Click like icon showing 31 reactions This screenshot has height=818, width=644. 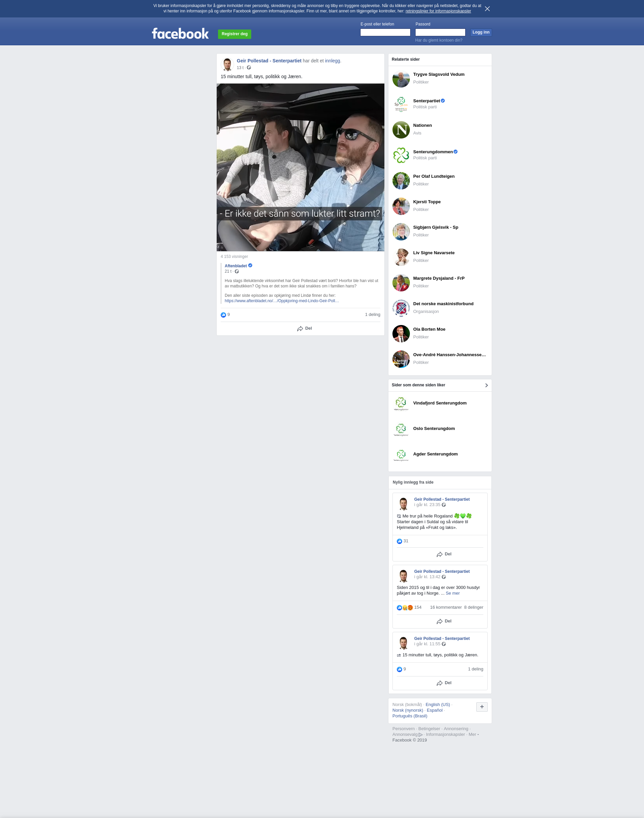(x=399, y=541)
